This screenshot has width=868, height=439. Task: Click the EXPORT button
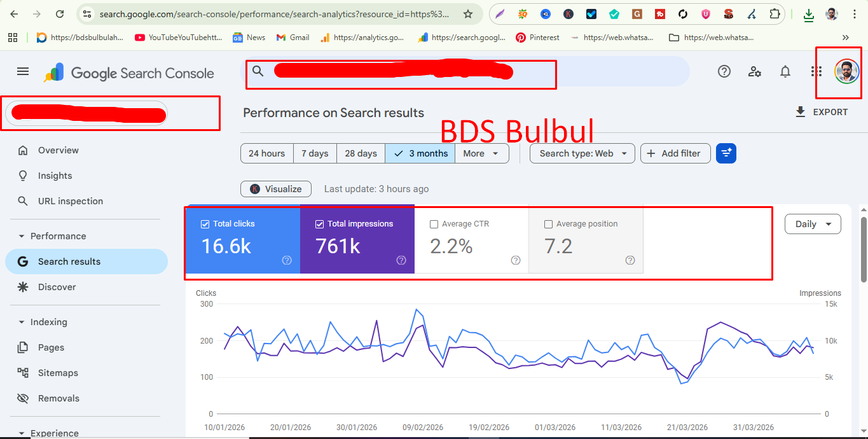pos(822,112)
